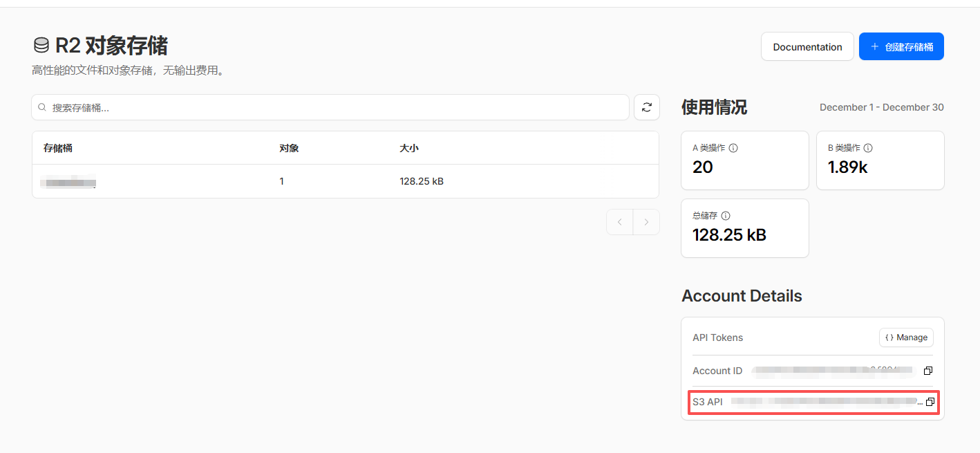
Task: Click the search magnifier icon
Action: [x=42, y=108]
